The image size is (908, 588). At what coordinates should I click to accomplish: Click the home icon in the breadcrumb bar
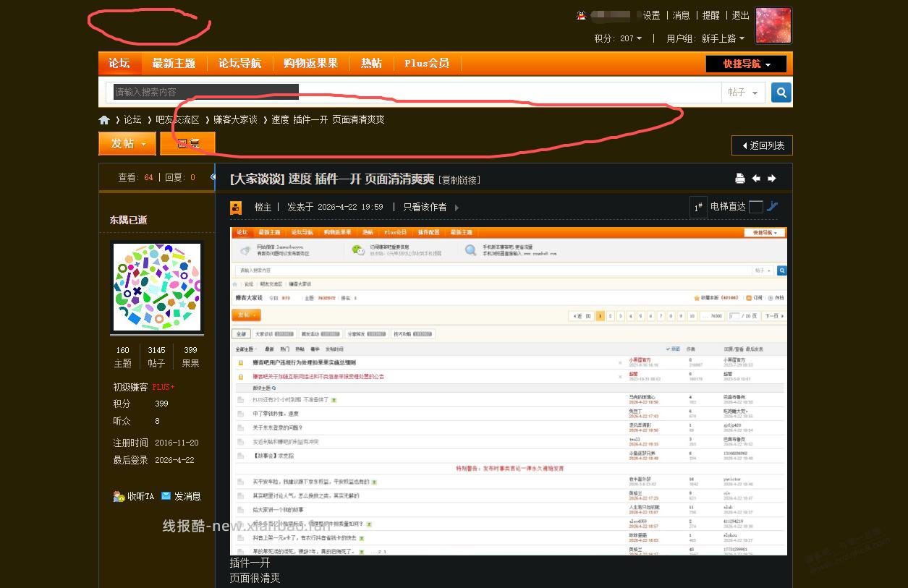[104, 119]
